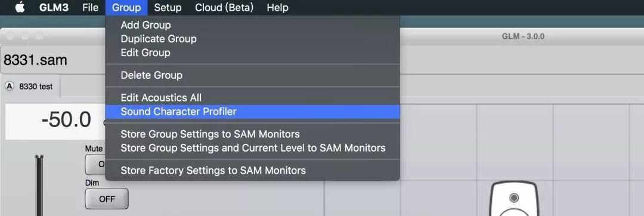The image size is (644, 216).
Task: Toggle the Mute button
Action: (x=95, y=165)
